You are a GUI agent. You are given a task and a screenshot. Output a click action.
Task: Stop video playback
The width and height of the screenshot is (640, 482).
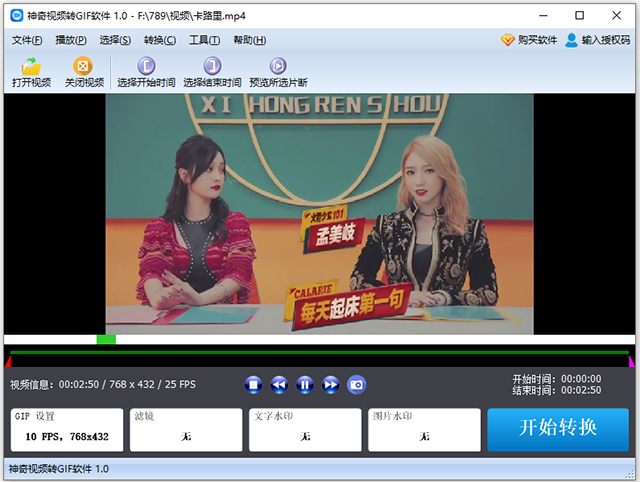(x=253, y=385)
